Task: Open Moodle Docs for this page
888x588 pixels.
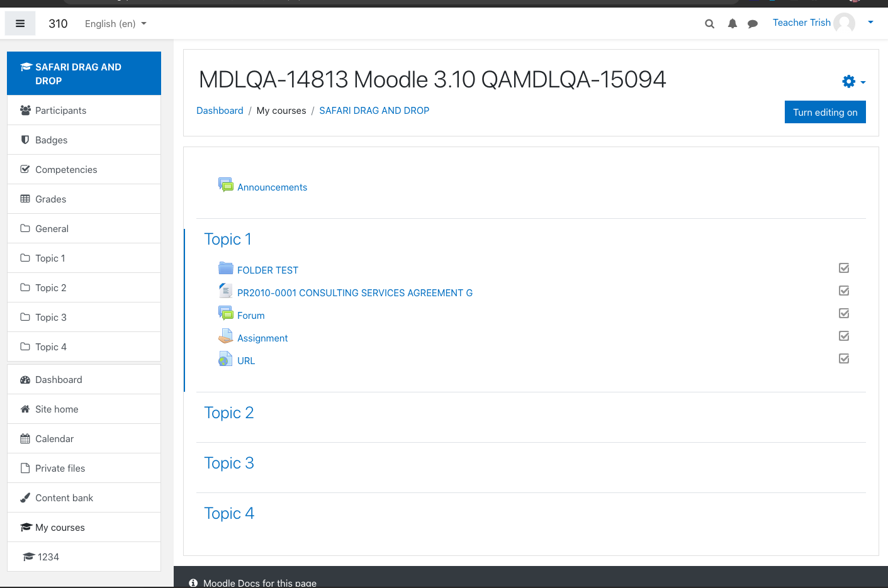Action: click(260, 583)
